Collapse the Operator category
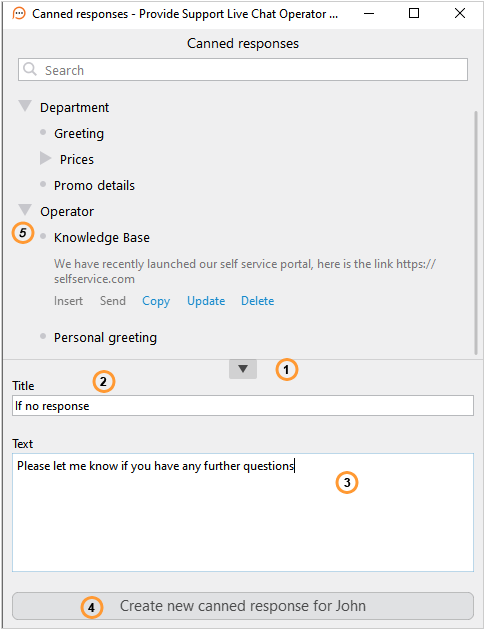This screenshot has width=485, height=630. pyautogui.click(x=25, y=210)
